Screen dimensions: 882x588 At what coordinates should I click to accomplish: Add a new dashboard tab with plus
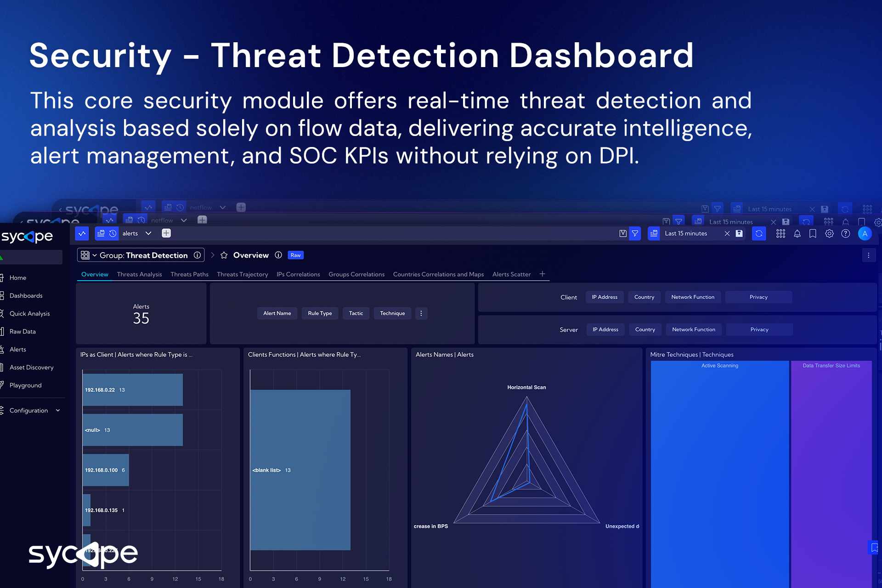[x=542, y=274]
